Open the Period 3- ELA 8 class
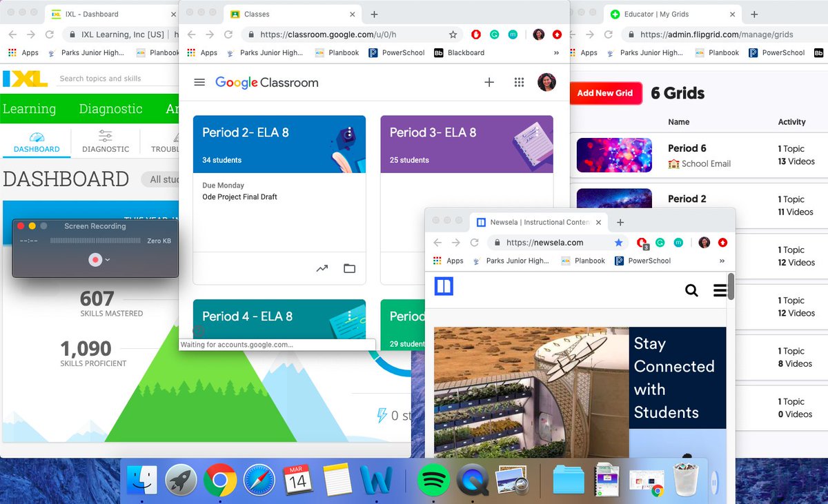Screen dimensions: 828x504 (x=433, y=132)
